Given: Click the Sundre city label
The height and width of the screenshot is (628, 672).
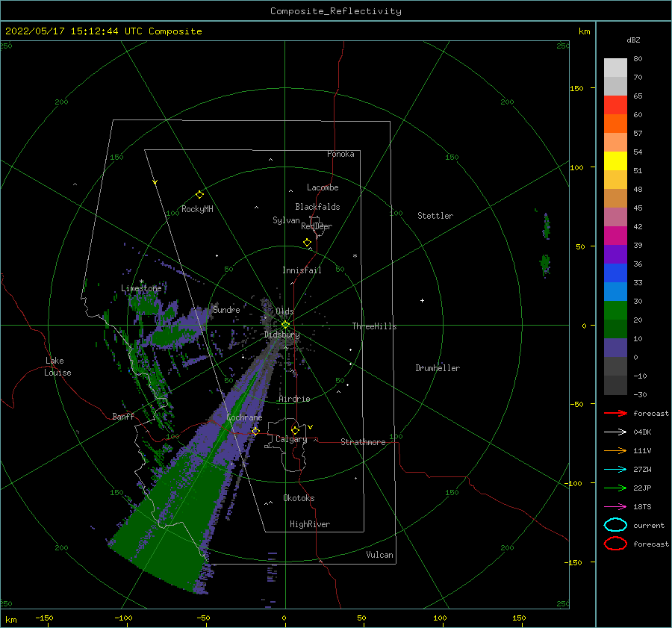Looking at the screenshot, I should [x=226, y=310].
